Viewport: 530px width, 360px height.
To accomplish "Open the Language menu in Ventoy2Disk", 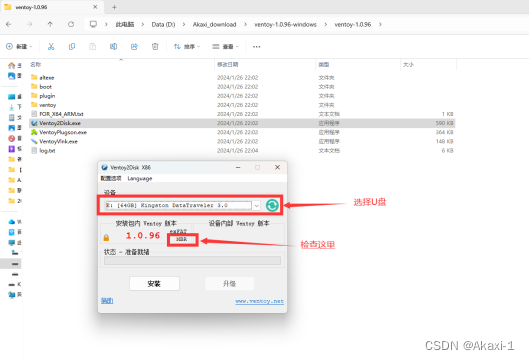I will click(x=140, y=178).
